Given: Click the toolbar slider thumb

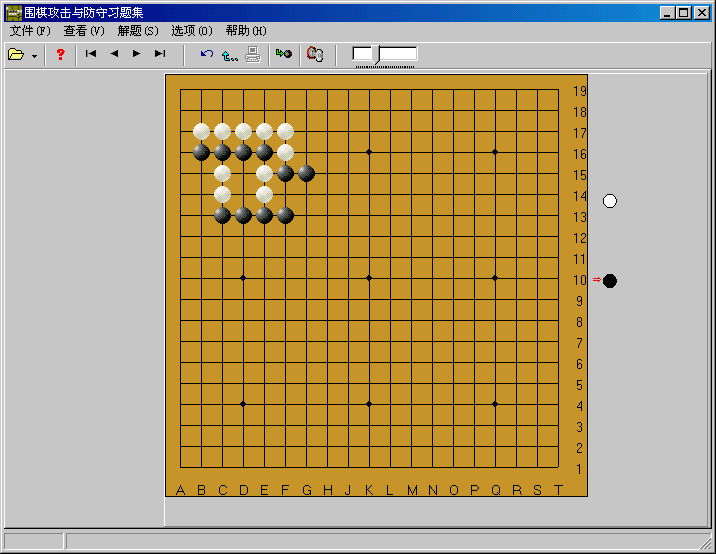Looking at the screenshot, I should click(x=376, y=54).
